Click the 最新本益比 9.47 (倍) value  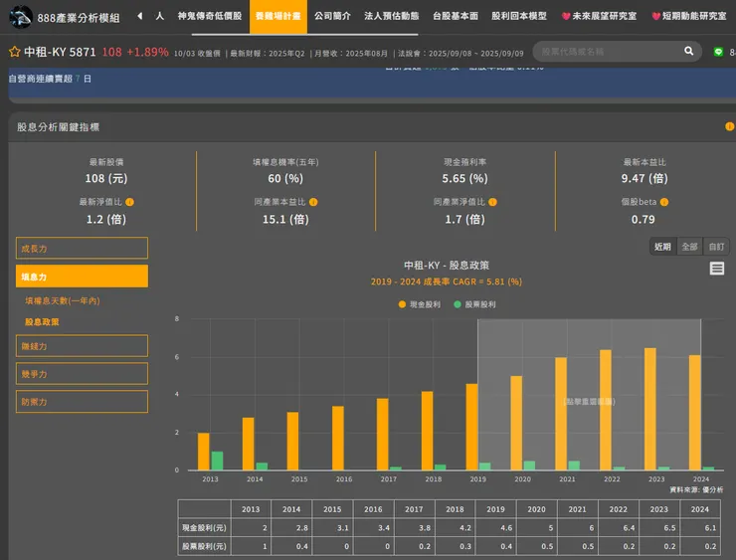coord(644,178)
